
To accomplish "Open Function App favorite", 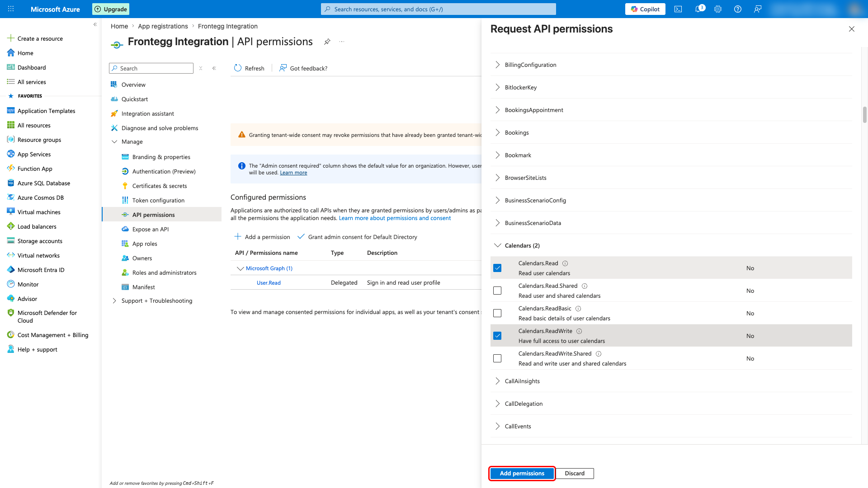I will pyautogui.click(x=35, y=169).
